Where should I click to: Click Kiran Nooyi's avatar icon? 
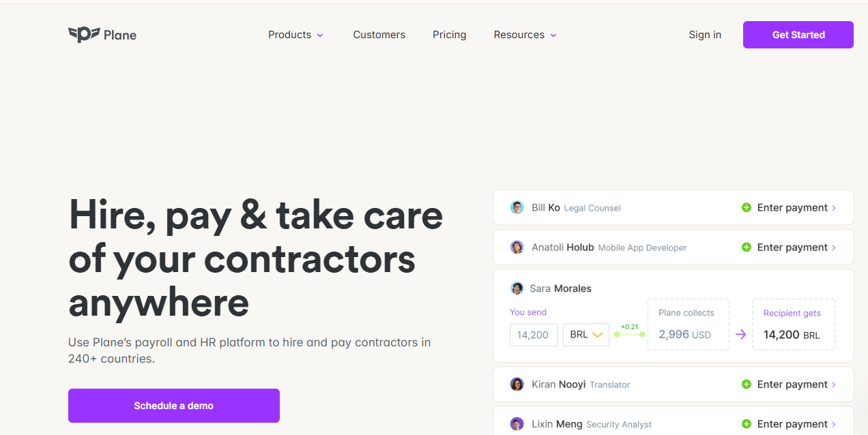pos(517,385)
